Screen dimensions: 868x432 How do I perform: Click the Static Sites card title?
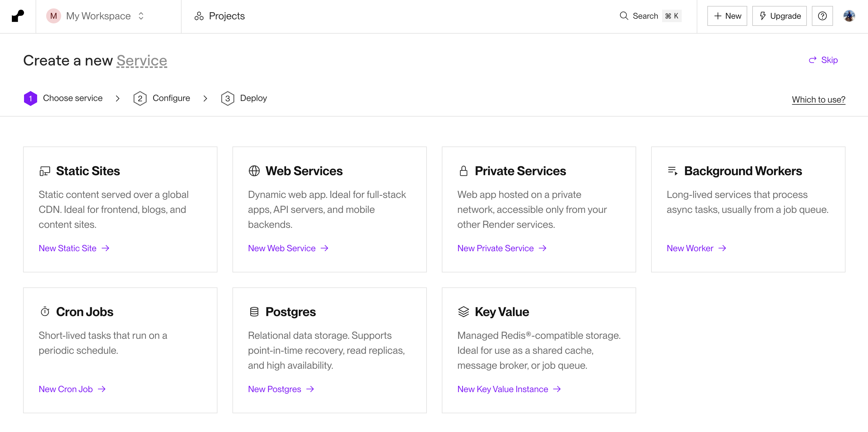[x=88, y=171]
